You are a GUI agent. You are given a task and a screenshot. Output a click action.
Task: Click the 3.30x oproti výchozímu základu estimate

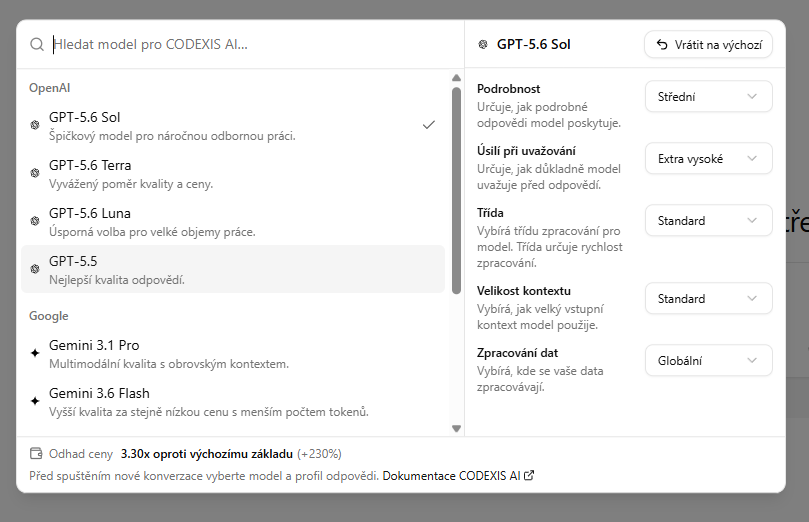pos(207,454)
